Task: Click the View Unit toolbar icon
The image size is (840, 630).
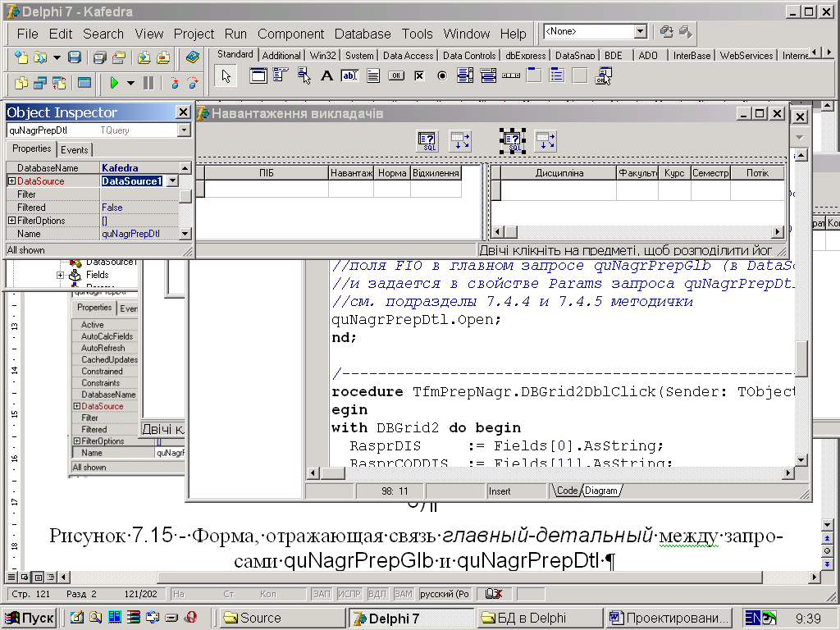Action: point(21,83)
